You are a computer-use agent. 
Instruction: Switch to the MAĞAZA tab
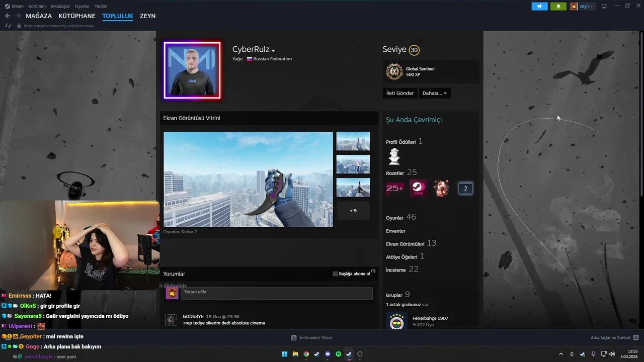39,16
